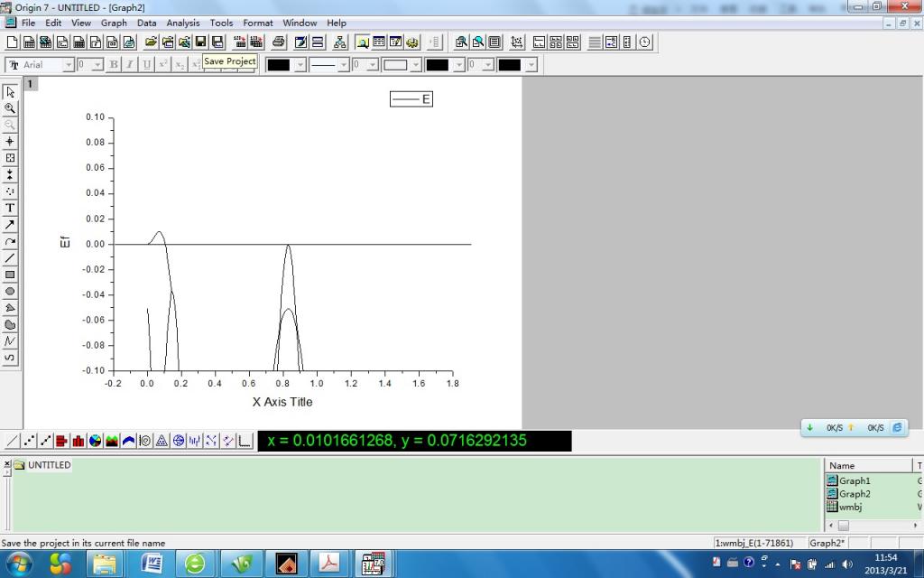Viewport: 924px width, 578px height.
Task: Select the wmbj worksheet in list
Action: (x=845, y=507)
